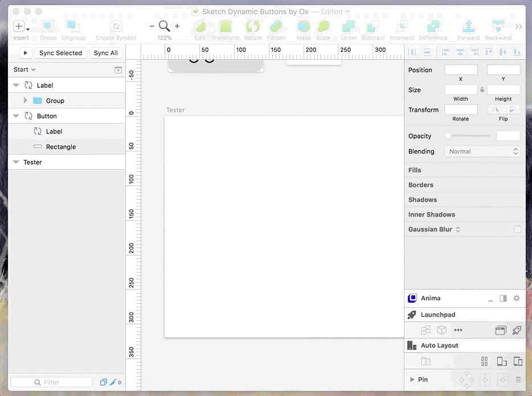Select the Group layer row

[67, 101]
